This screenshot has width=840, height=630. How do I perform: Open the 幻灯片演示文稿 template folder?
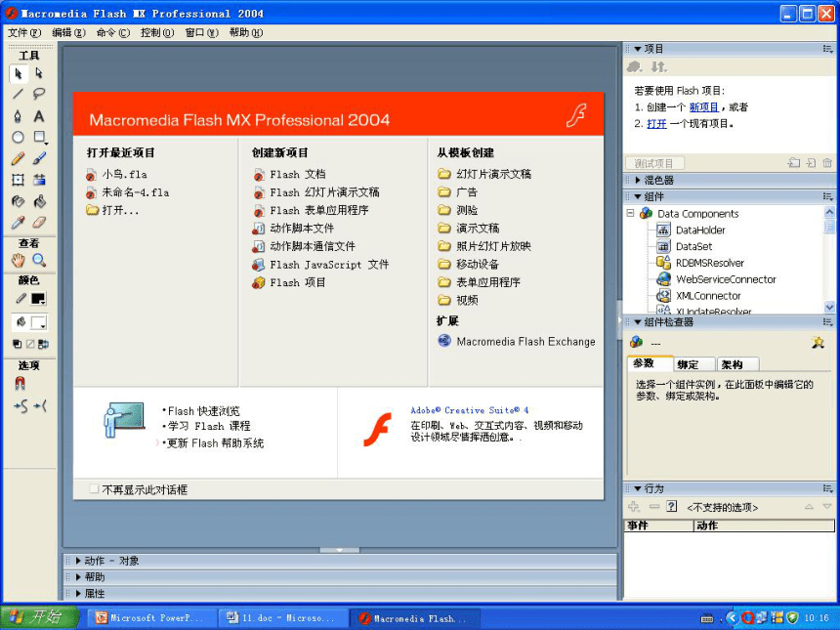[484, 174]
